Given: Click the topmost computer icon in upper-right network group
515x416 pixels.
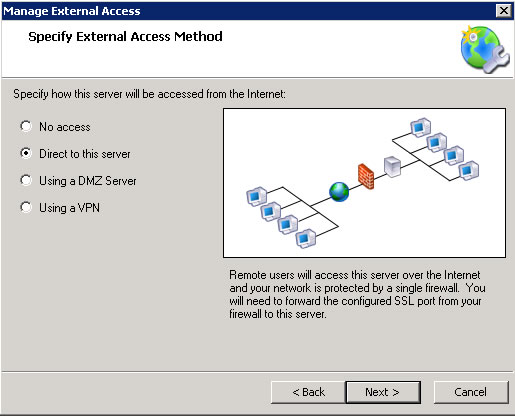Looking at the screenshot, I should 420,127.
